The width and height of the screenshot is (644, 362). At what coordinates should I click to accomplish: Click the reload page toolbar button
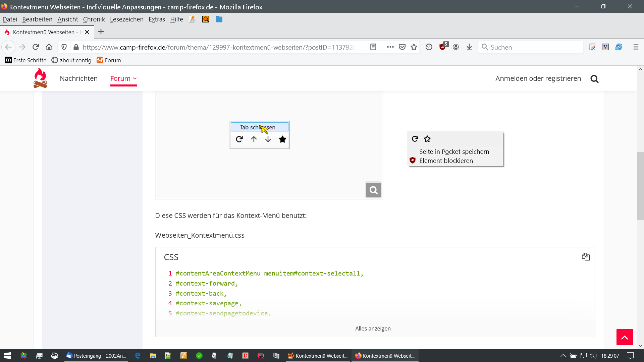[36, 47]
